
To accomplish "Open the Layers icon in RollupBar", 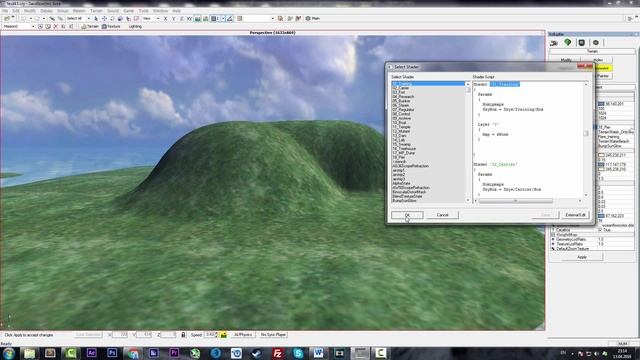I will tap(596, 43).
